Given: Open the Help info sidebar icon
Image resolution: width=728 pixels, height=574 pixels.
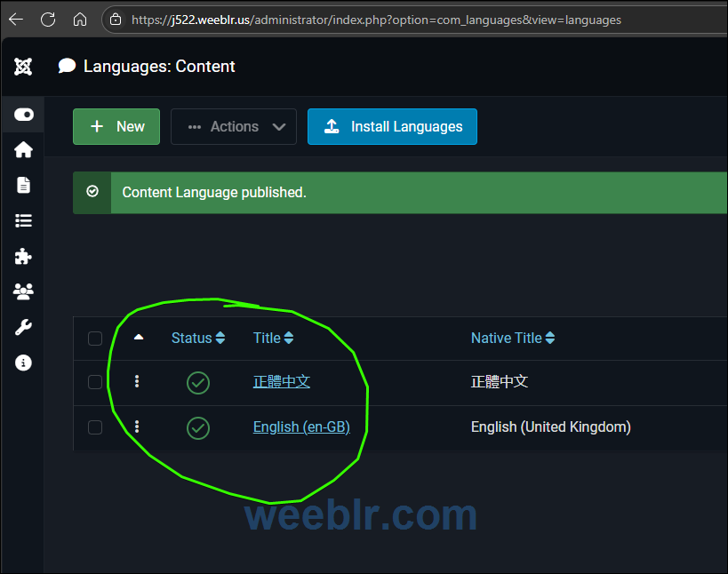Looking at the screenshot, I should (23, 363).
